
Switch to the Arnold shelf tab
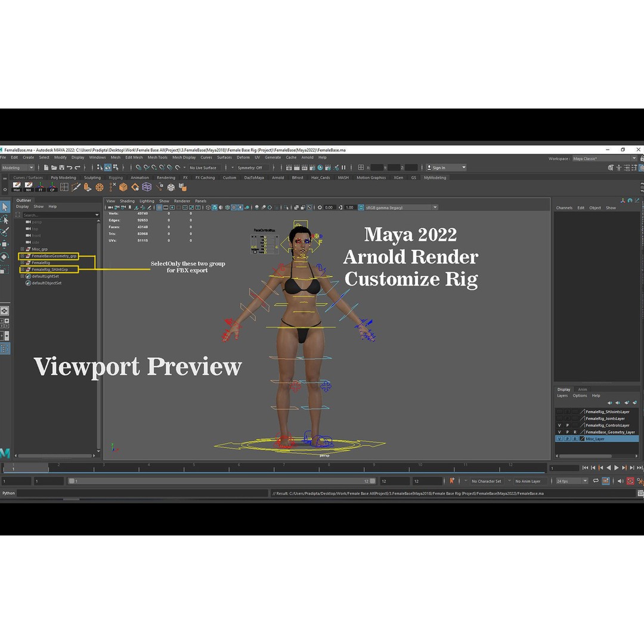pyautogui.click(x=278, y=178)
